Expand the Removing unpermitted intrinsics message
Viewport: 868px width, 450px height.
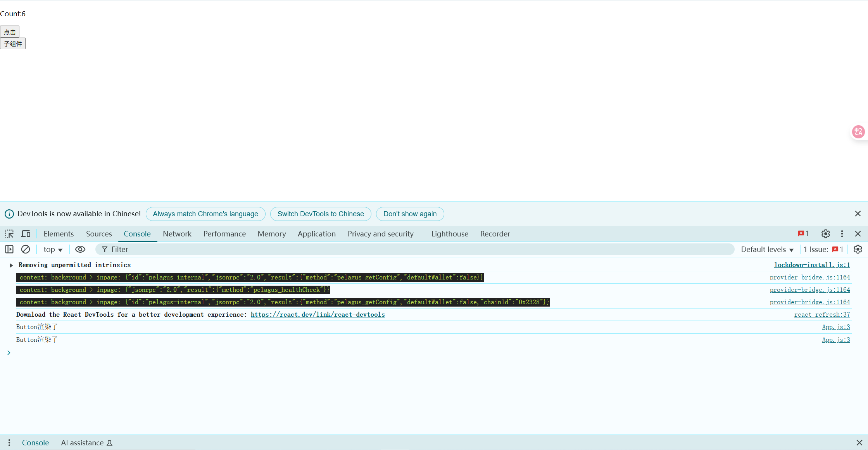[11, 265]
